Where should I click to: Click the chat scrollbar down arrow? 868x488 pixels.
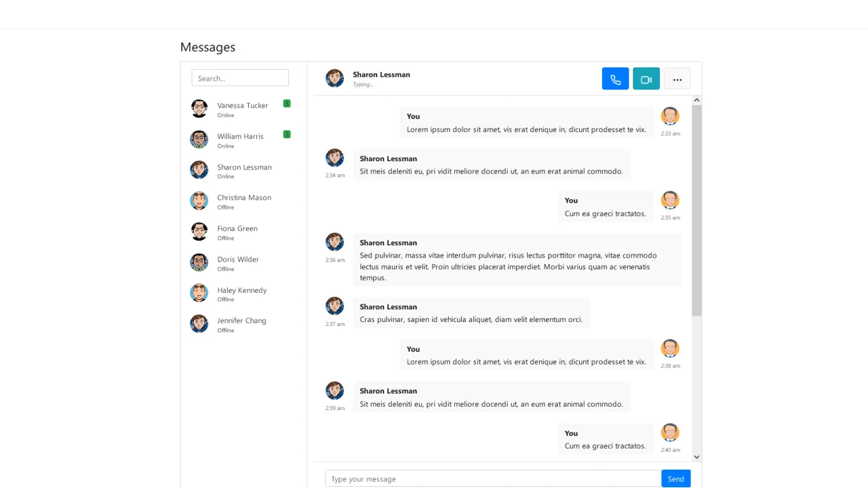696,456
